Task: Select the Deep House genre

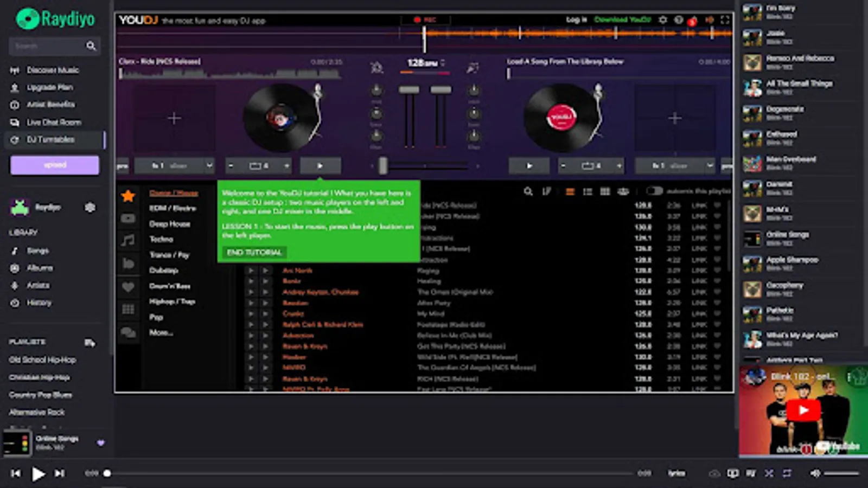Action: [169, 223]
